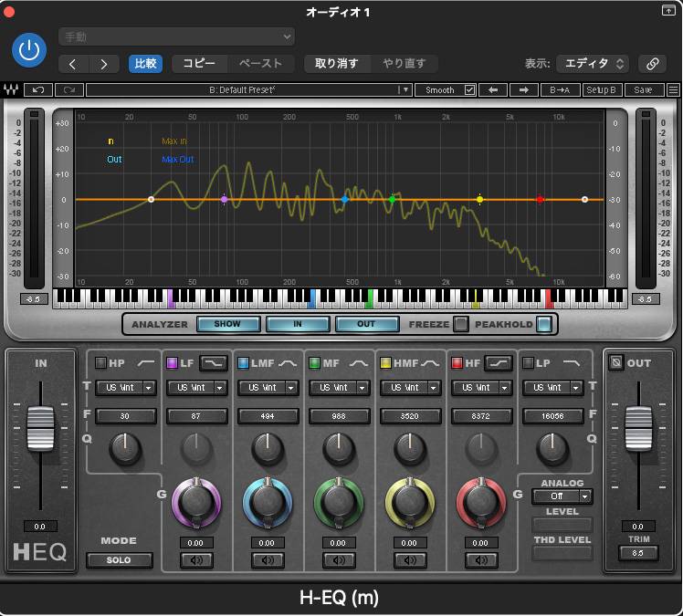Open the LF filter type dropdown
The height and width of the screenshot is (616, 683).
pyautogui.click(x=197, y=388)
